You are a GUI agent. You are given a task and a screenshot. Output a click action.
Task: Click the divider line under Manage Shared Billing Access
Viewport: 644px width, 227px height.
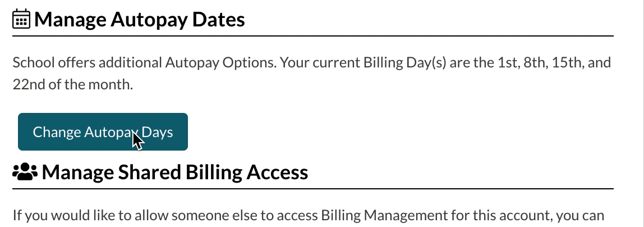click(x=313, y=189)
